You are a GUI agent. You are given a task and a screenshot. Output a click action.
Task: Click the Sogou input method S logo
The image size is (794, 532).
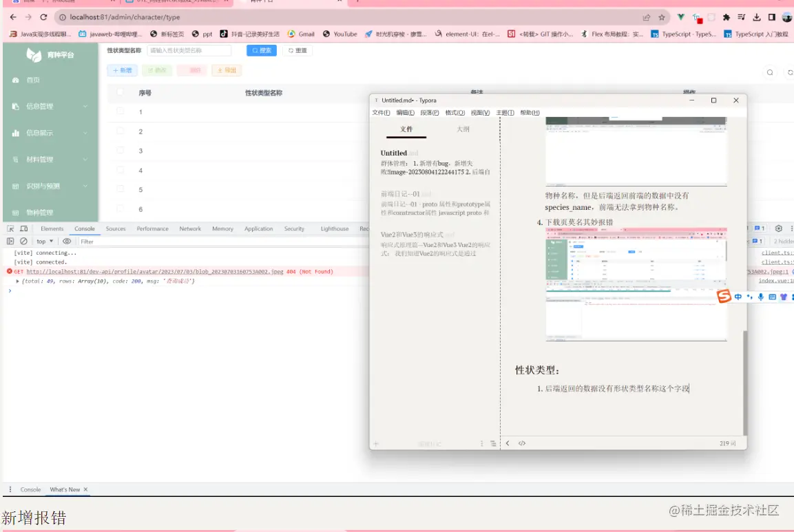pyautogui.click(x=724, y=297)
